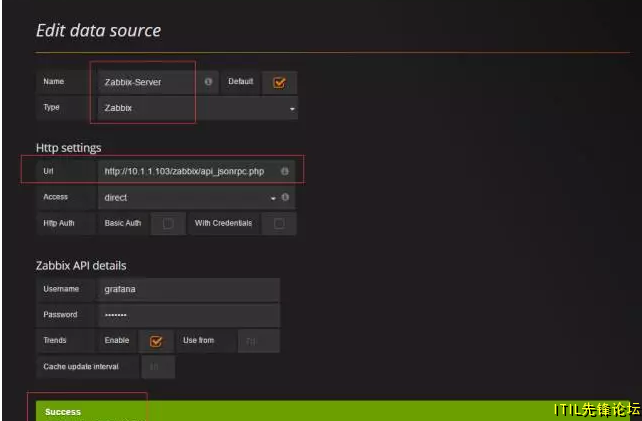Toggle the Default checkbox
Image resolution: width=642 pixels, height=421 pixels.
tap(279, 83)
